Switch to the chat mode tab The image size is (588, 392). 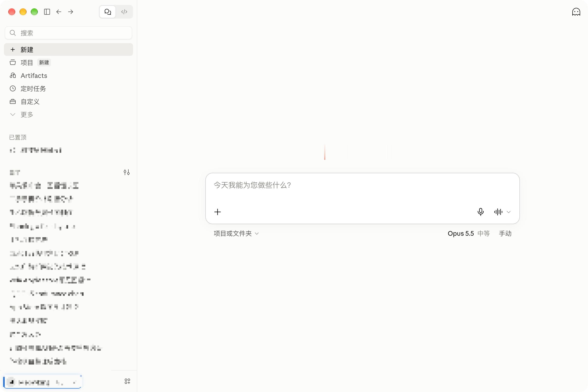point(108,12)
